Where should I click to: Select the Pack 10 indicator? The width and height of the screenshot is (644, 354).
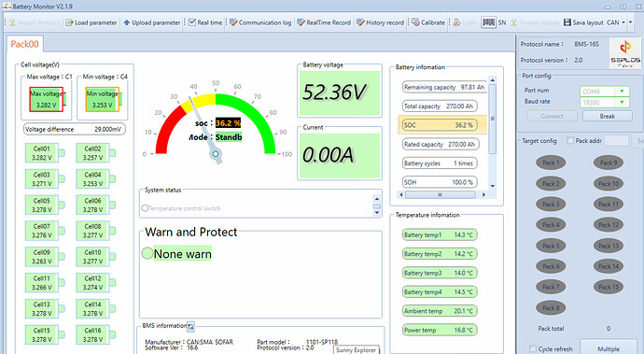pos(609,183)
